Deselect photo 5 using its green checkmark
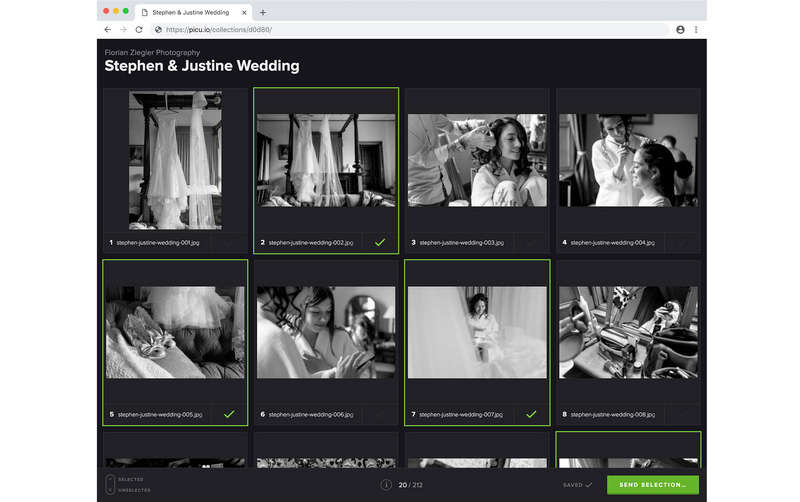The width and height of the screenshot is (800, 502). tap(229, 414)
